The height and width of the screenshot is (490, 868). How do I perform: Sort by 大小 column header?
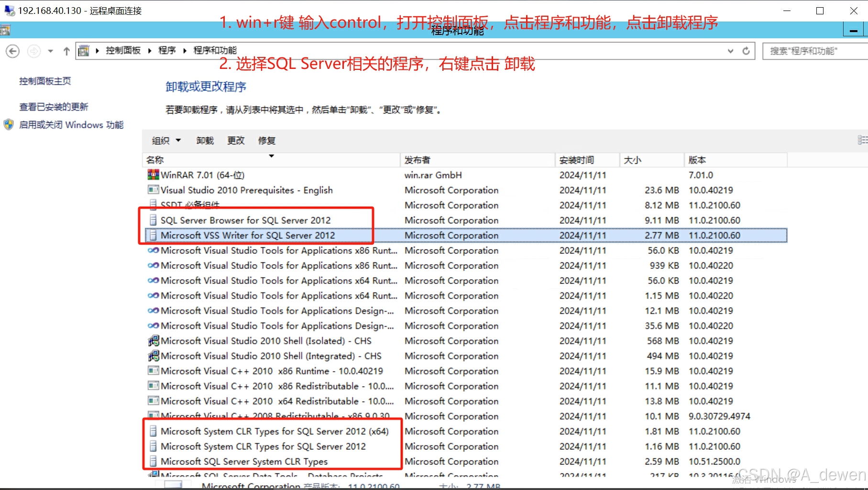(x=652, y=160)
